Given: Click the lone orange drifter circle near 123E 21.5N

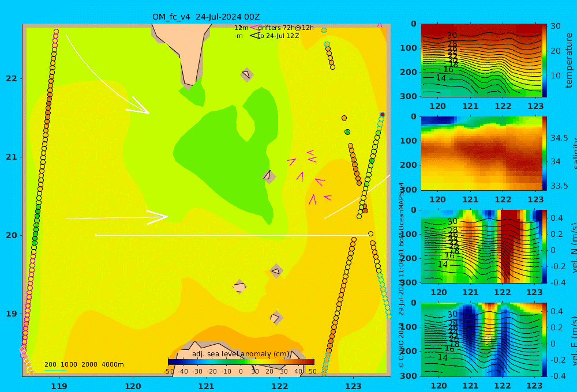Looking at the screenshot, I should [344, 118].
